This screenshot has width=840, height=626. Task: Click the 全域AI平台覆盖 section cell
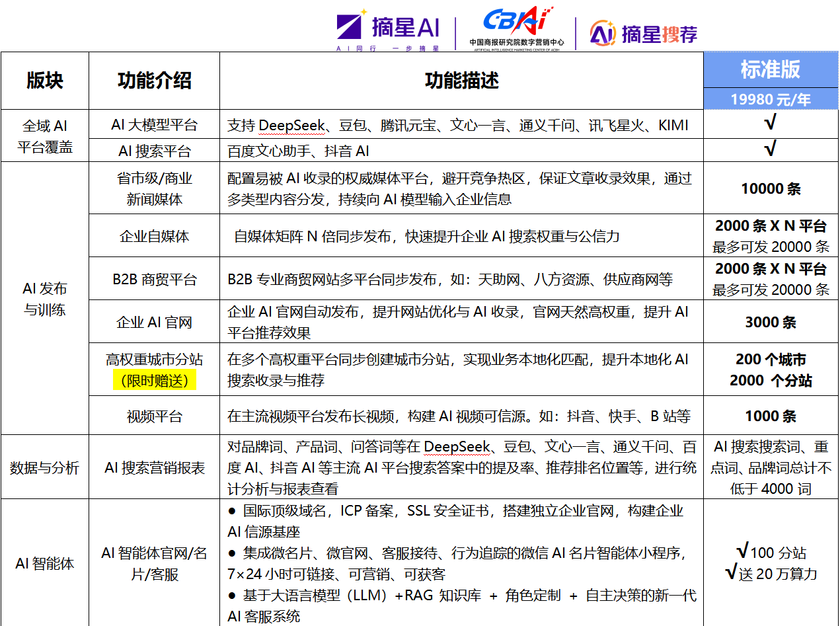coord(45,136)
